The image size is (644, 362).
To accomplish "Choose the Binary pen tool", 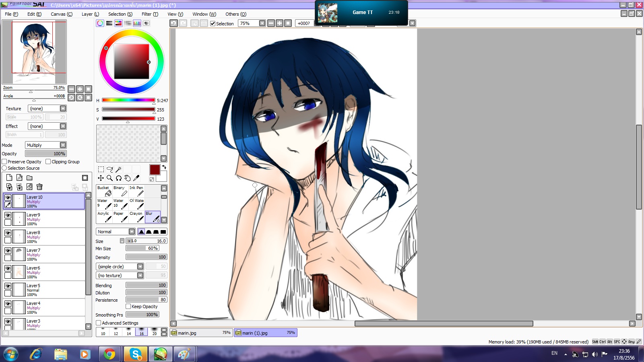I will coord(120,191).
